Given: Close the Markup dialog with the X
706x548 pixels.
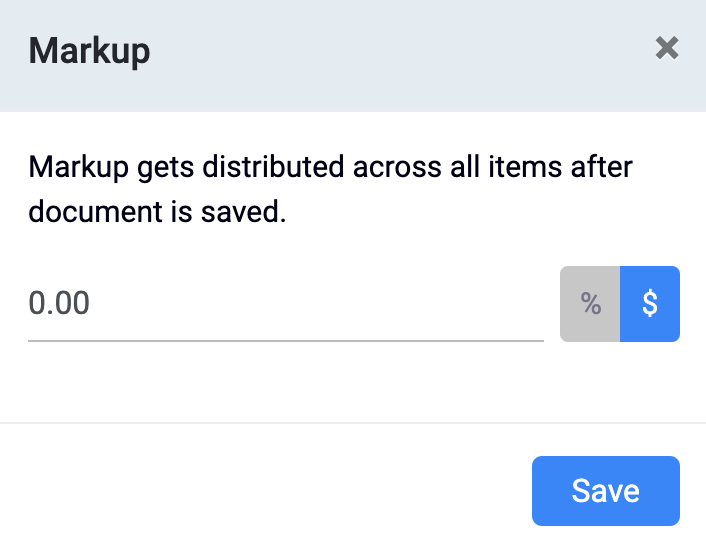Looking at the screenshot, I should point(666,48).
